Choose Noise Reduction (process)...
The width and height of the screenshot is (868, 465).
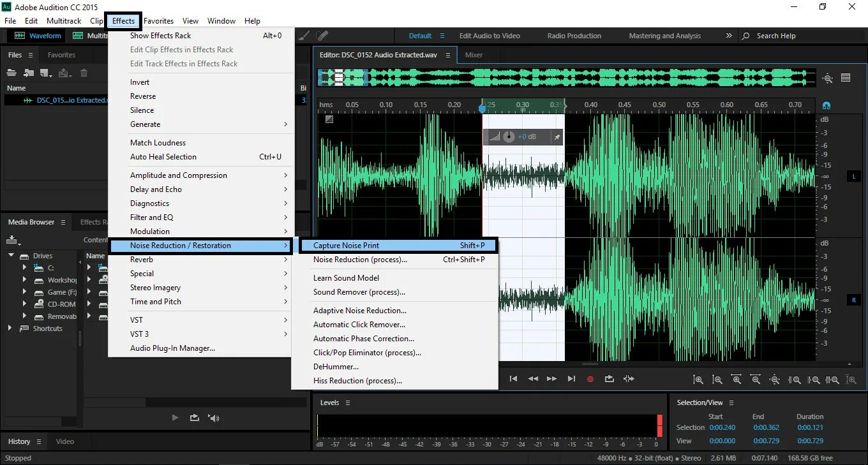click(394, 260)
